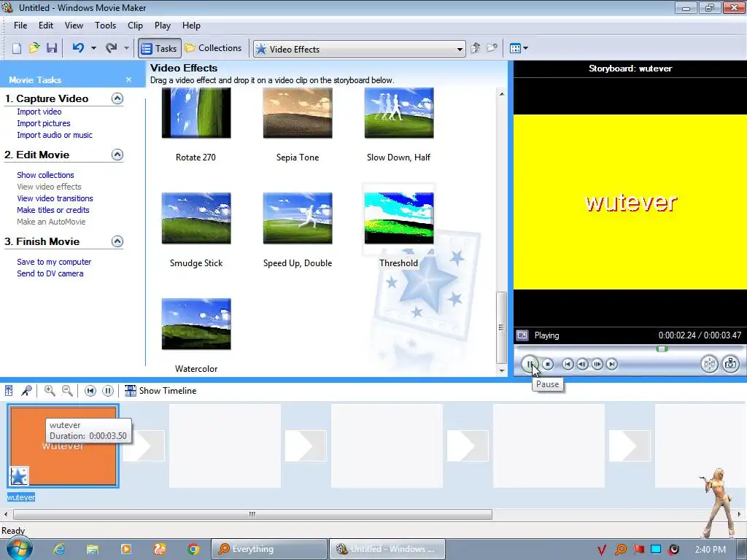This screenshot has height=560, width=747.
Task: Collapse the Finish Movie section
Action: (x=117, y=241)
